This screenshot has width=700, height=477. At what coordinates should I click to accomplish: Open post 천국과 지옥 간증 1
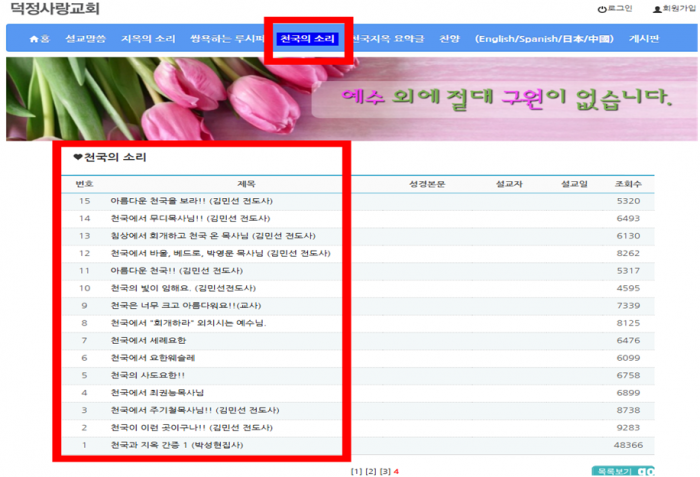coord(176,445)
